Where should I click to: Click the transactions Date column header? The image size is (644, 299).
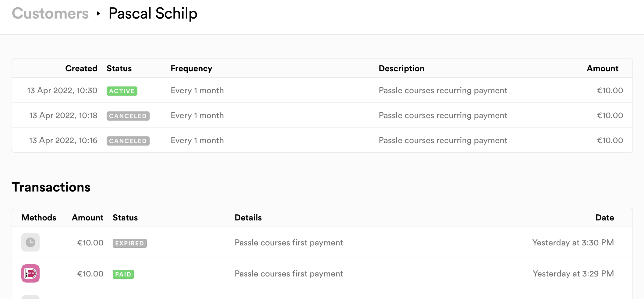point(605,218)
